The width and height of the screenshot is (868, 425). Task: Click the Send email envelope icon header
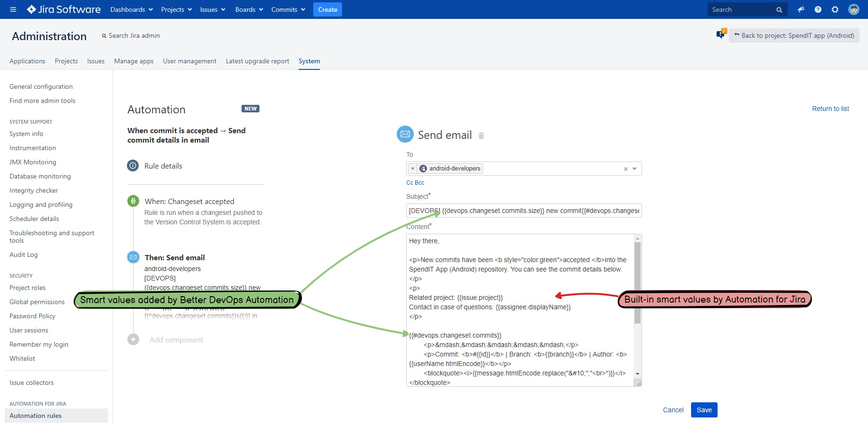(405, 134)
